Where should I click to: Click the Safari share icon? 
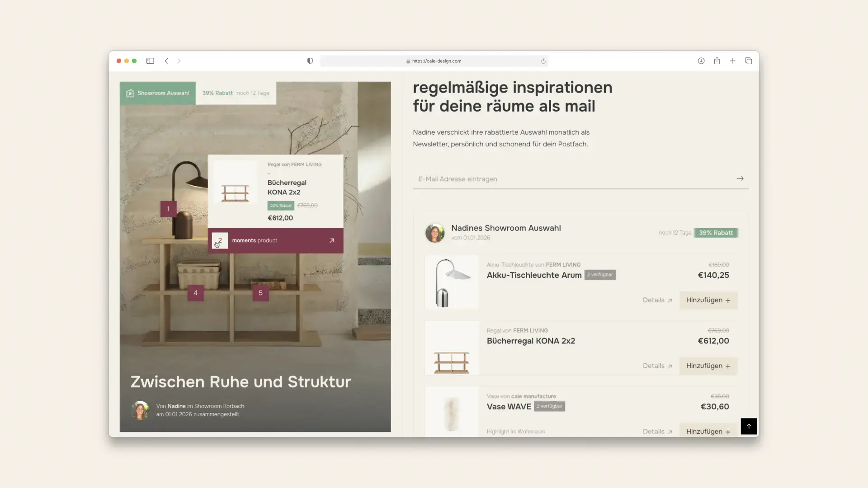[717, 61]
